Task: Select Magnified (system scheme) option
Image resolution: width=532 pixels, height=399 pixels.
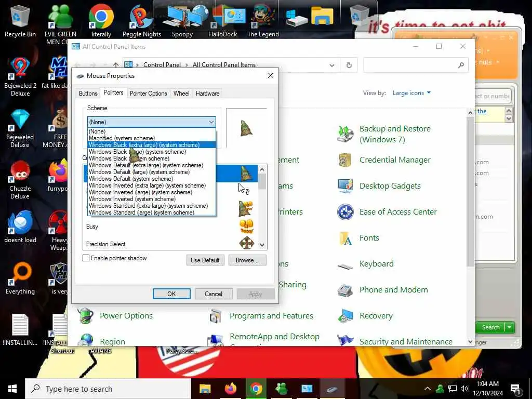Action: coord(151,138)
